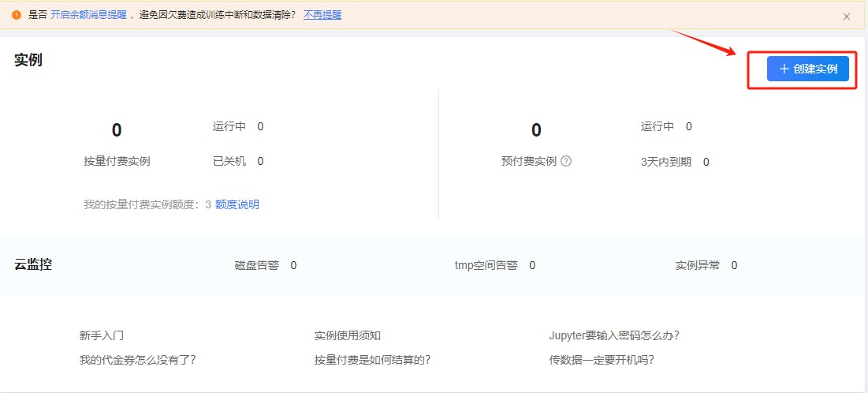Screen dimensions: 868x393
Task: Open the Jupyter要输入密码怎么办? link
Action: tap(614, 335)
